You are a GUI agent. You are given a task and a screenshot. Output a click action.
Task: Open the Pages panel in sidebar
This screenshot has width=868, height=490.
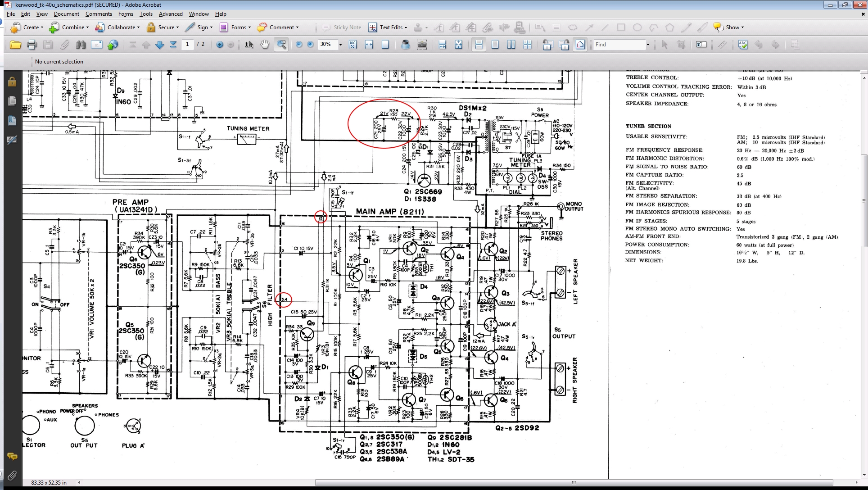point(12,101)
